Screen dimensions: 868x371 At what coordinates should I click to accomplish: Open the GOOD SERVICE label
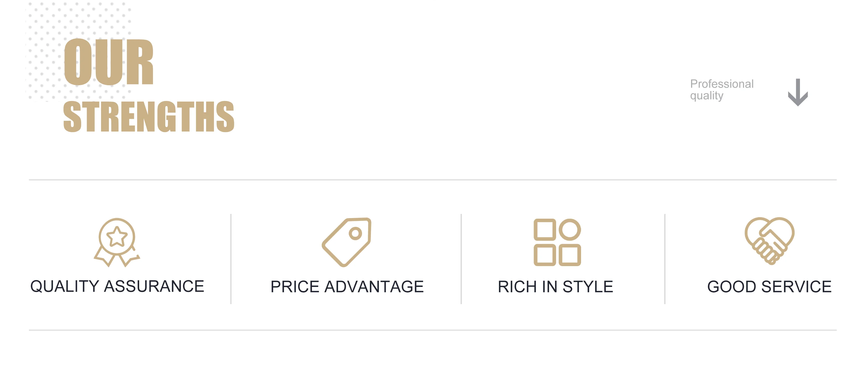(769, 287)
